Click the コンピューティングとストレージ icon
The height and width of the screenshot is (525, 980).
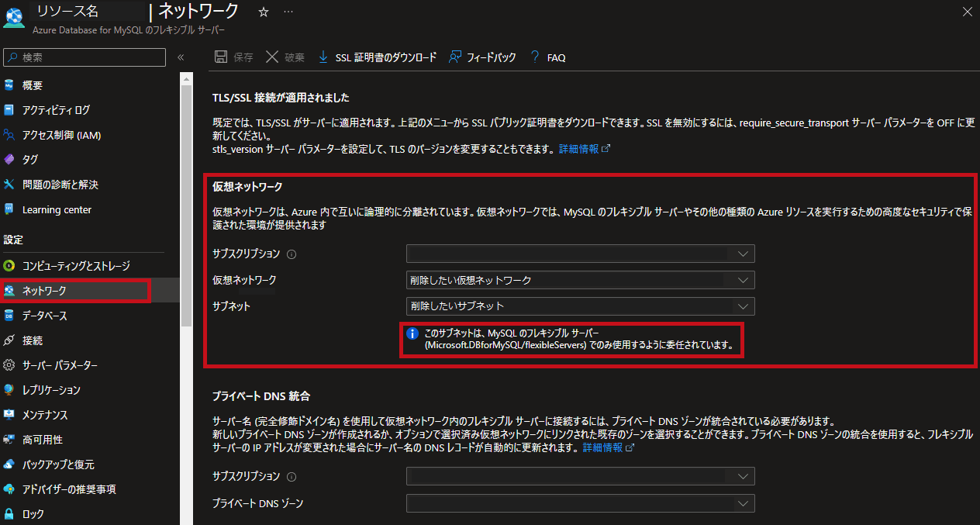coord(9,266)
